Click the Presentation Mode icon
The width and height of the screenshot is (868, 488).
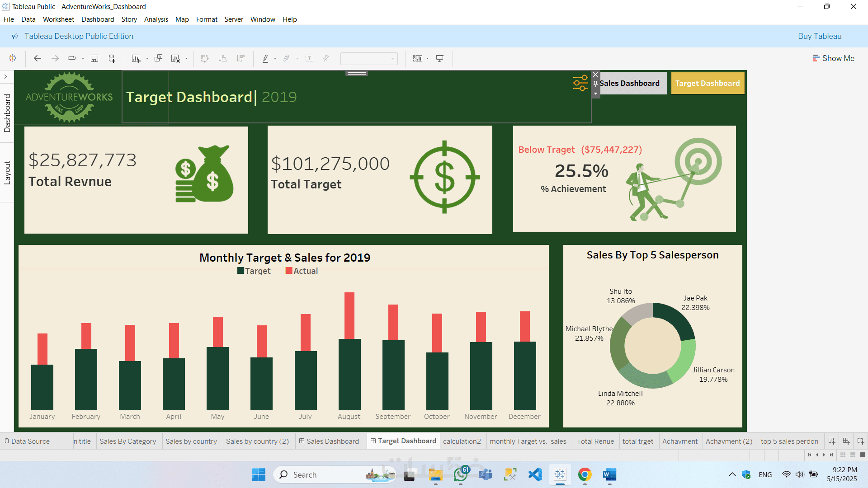(439, 58)
